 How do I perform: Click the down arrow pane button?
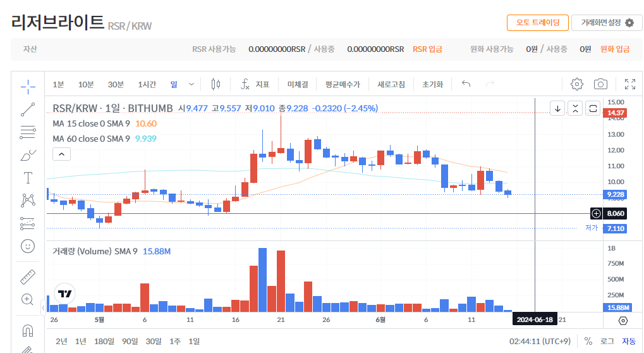558,108
